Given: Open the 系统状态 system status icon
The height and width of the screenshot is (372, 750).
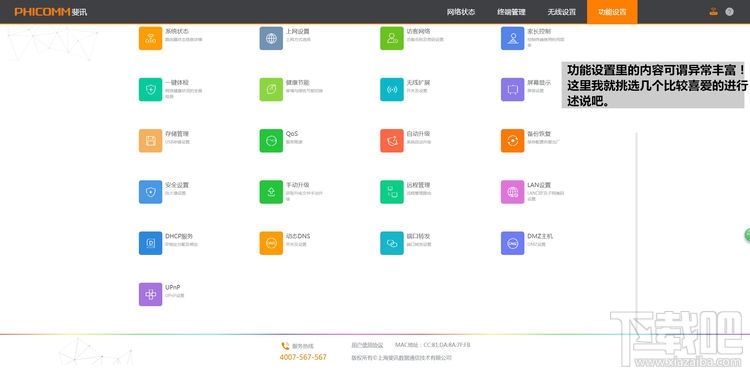Looking at the screenshot, I should (x=151, y=38).
